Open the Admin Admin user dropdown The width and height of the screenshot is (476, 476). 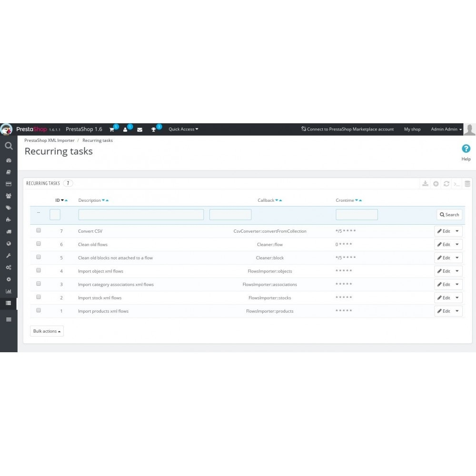click(x=446, y=129)
